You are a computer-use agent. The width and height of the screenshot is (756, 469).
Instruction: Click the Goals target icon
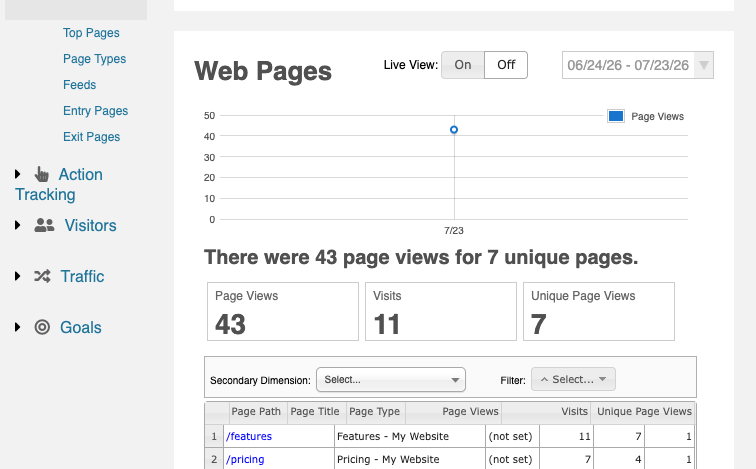tap(42, 327)
